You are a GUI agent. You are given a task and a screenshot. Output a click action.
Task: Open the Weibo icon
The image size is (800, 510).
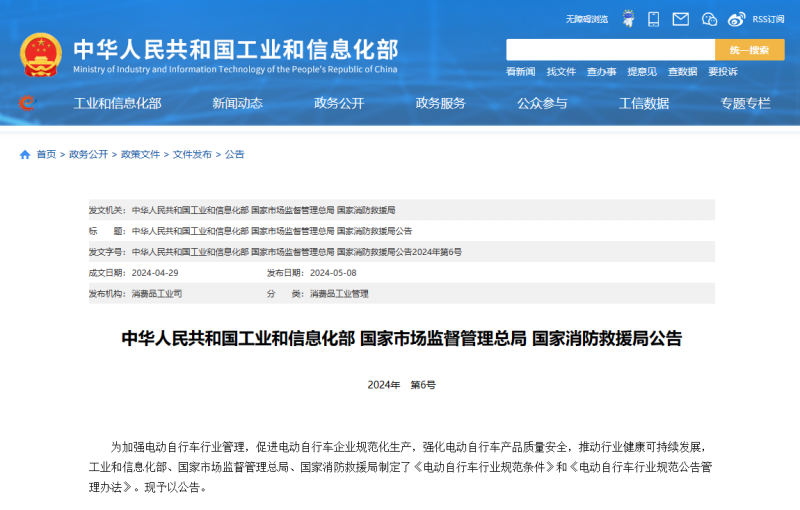tap(736, 19)
